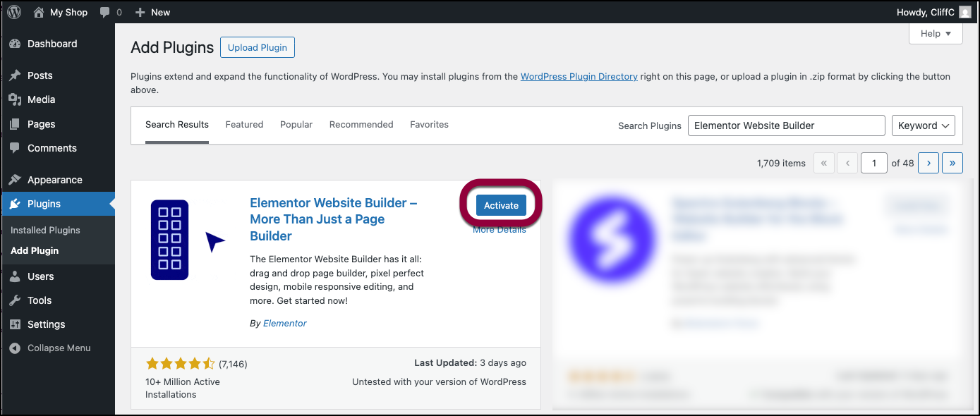Open Posts via its pushpin icon
Image resolution: width=980 pixels, height=416 pixels.
tap(15, 75)
